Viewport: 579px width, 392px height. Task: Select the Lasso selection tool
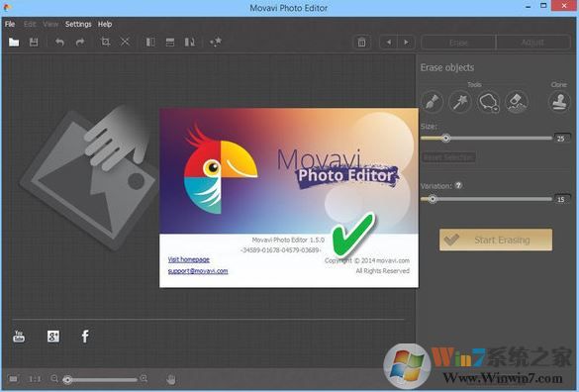click(488, 101)
